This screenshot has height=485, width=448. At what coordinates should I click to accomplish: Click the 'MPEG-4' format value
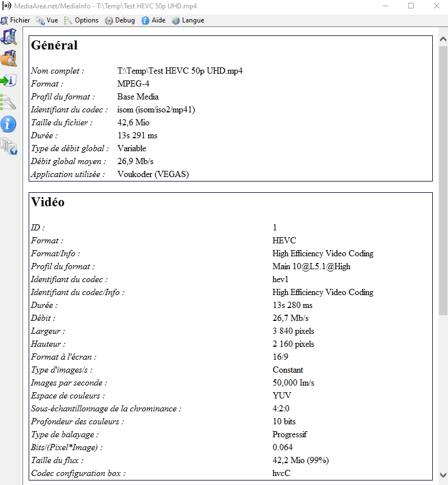pyautogui.click(x=133, y=84)
